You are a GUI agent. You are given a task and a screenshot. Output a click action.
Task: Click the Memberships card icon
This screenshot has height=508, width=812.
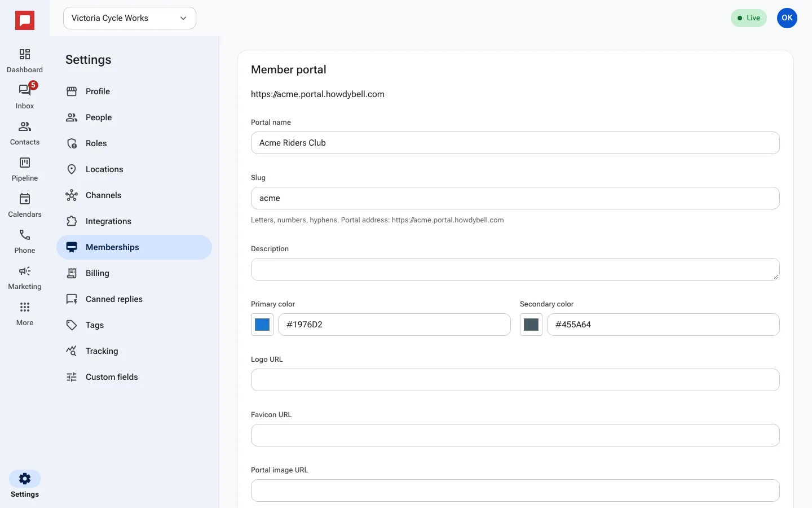(x=72, y=247)
